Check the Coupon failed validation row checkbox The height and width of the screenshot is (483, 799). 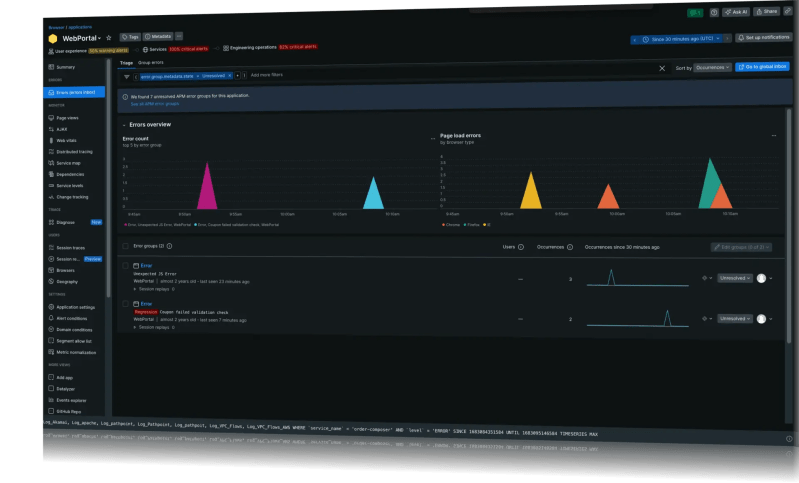pyautogui.click(x=125, y=304)
